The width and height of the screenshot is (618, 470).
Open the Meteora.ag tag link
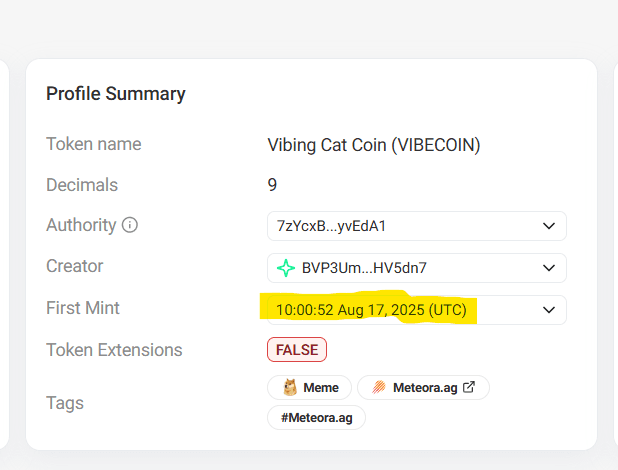423,387
